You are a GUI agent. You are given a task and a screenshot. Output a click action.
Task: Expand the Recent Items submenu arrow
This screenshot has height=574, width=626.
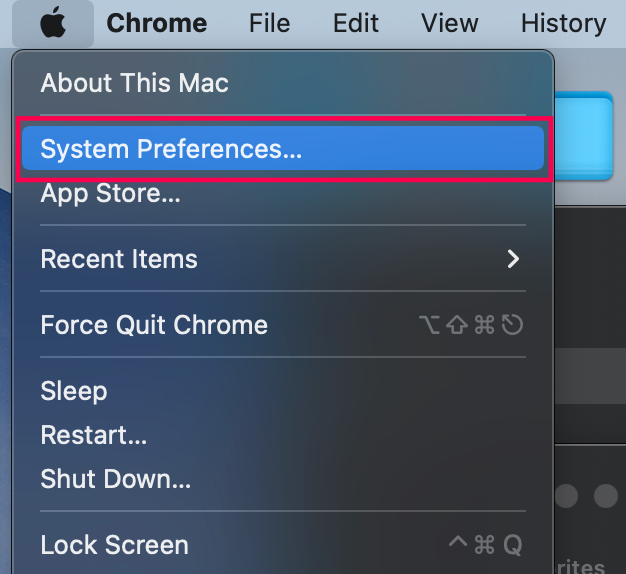pos(513,259)
